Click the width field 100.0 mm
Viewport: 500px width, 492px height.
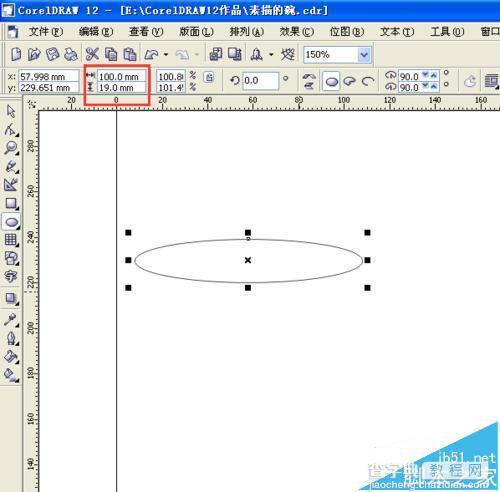pyautogui.click(x=121, y=76)
